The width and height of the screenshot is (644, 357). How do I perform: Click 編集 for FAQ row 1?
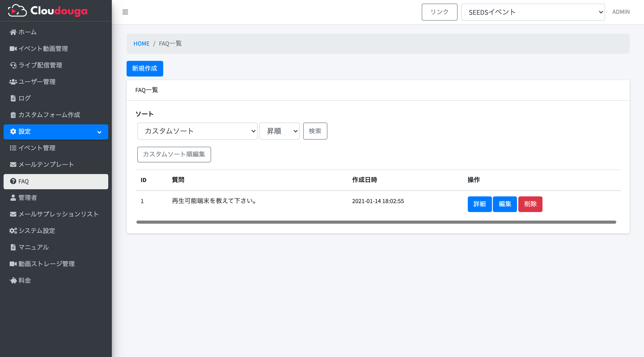coord(505,204)
